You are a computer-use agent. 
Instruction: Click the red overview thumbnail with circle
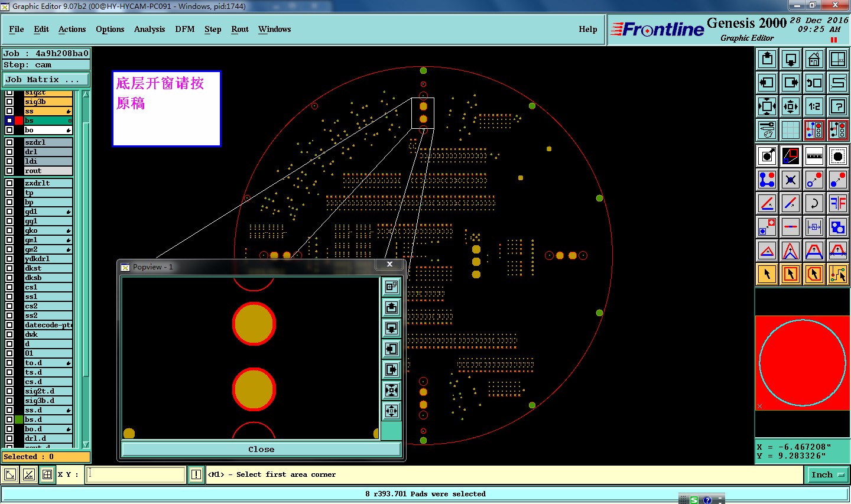tap(803, 363)
